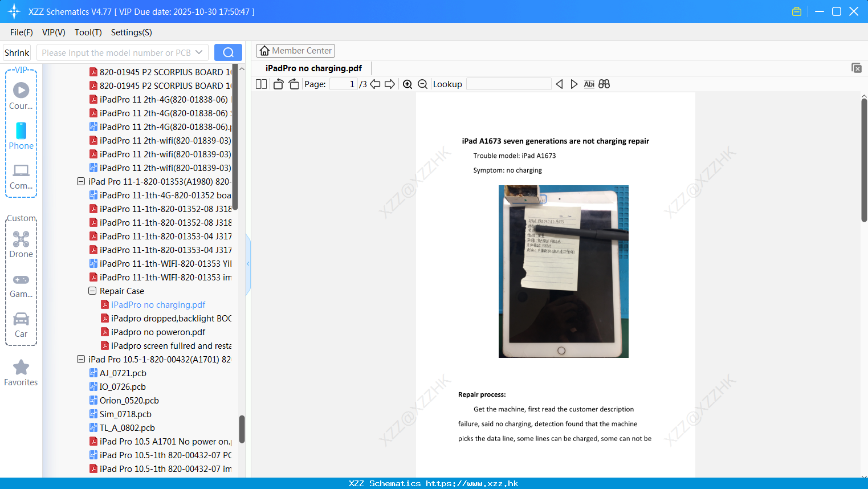Image resolution: width=868 pixels, height=489 pixels.
Task: Collapse the Repair Case folder
Action: (92, 291)
